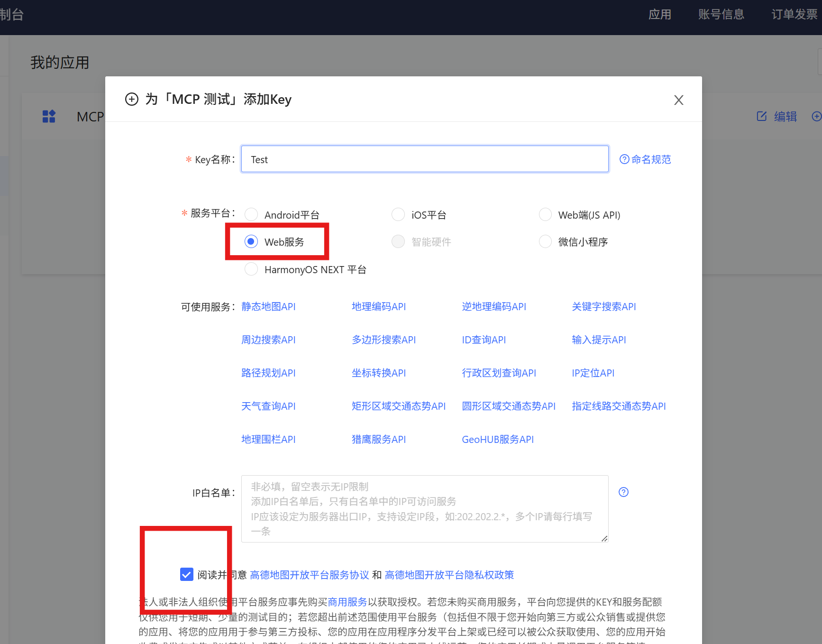822x644 pixels.
Task: Select Android平台 radio button
Action: (x=251, y=215)
